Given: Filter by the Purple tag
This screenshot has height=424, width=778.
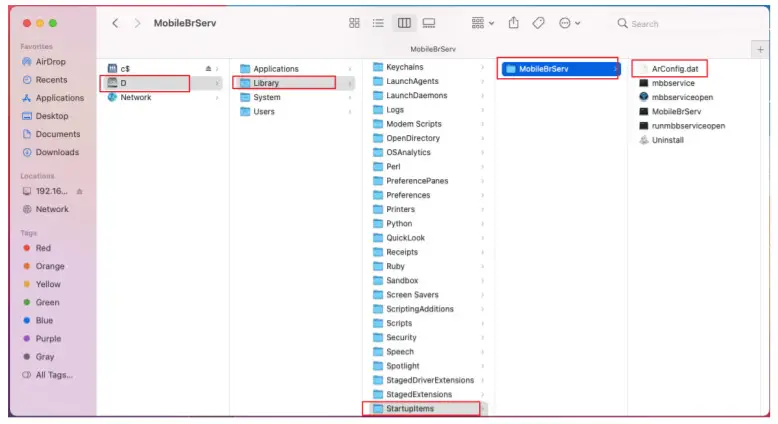Looking at the screenshot, I should coord(48,338).
